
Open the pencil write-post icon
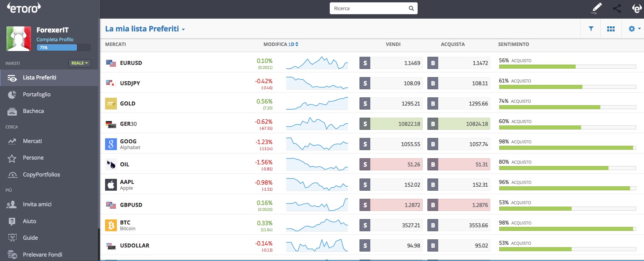(x=596, y=8)
